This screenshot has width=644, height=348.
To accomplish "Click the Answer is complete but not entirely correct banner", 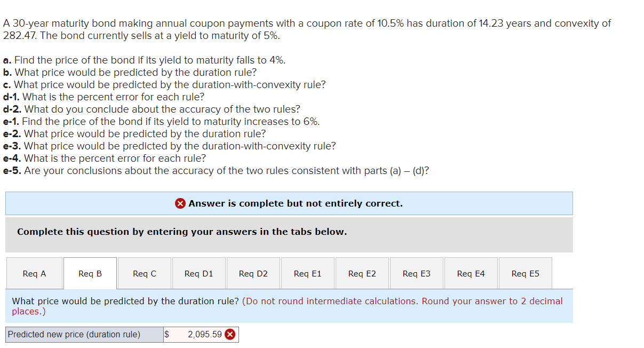I will pyautogui.click(x=289, y=203).
